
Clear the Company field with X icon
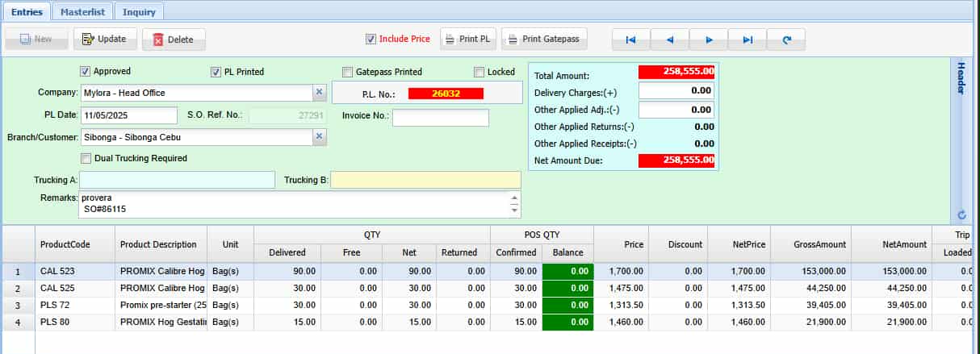click(319, 93)
